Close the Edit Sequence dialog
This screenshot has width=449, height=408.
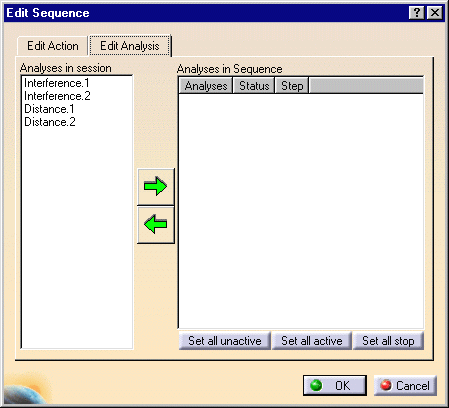(435, 13)
